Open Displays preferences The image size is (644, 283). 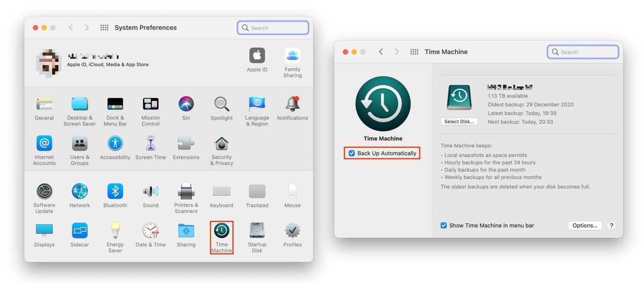tap(44, 231)
